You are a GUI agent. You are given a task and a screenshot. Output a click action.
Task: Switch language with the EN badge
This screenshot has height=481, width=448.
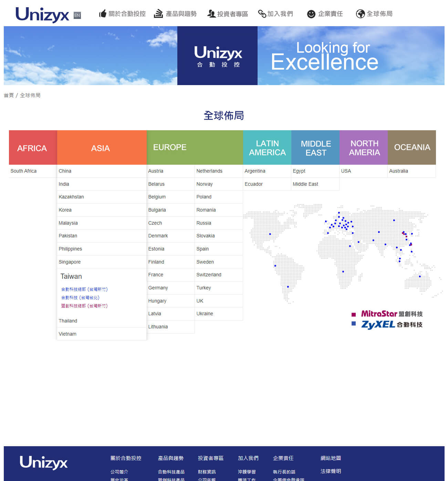(77, 15)
